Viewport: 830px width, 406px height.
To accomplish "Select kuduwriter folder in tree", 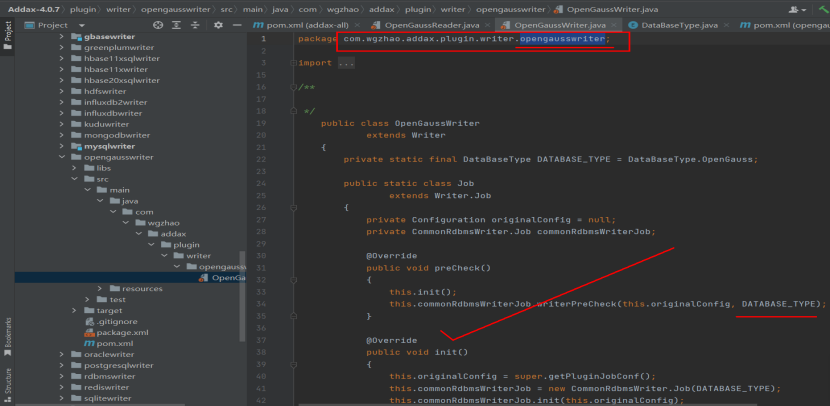I will [x=100, y=124].
